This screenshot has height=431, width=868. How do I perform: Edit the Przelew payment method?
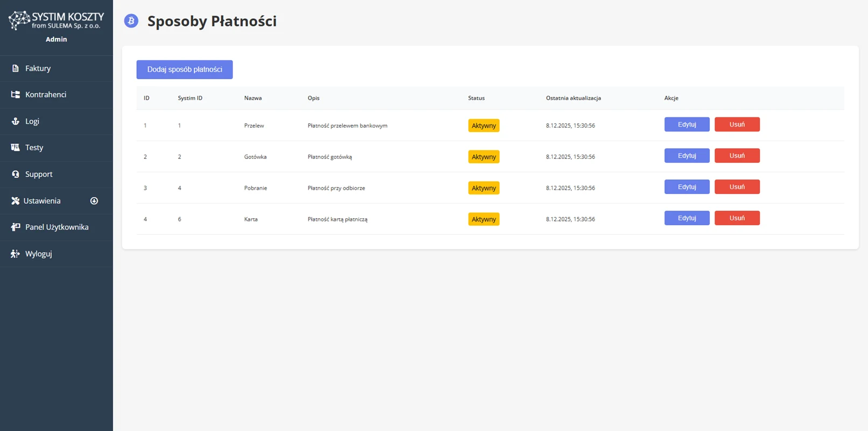pyautogui.click(x=687, y=124)
